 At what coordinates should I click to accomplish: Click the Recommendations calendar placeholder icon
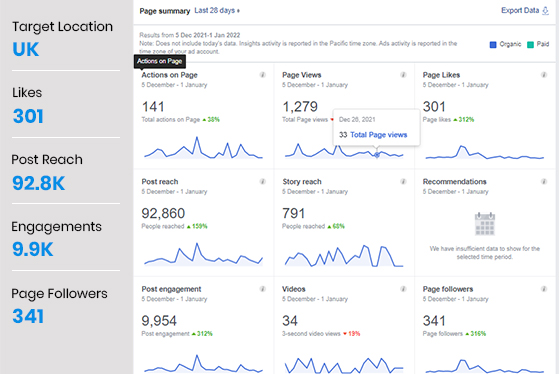click(x=485, y=224)
